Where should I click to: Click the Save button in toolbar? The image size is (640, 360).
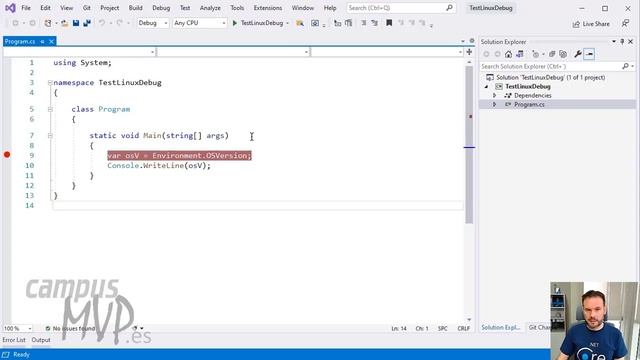tap(76, 23)
